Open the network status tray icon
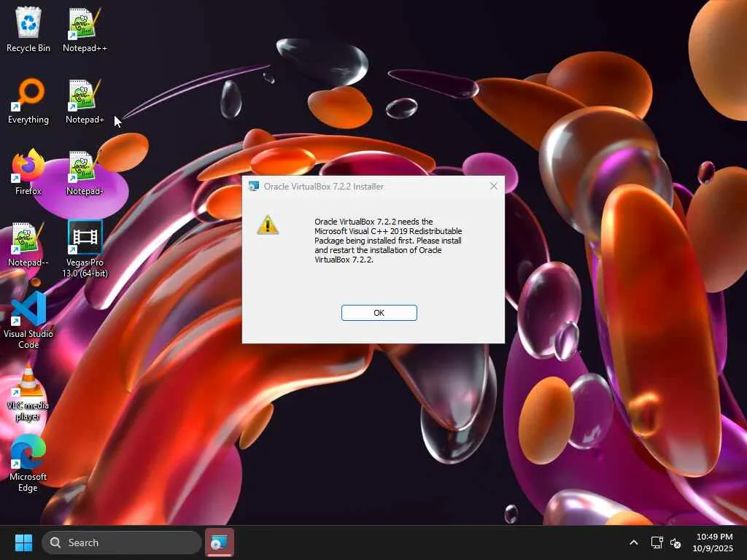 pyautogui.click(x=657, y=542)
